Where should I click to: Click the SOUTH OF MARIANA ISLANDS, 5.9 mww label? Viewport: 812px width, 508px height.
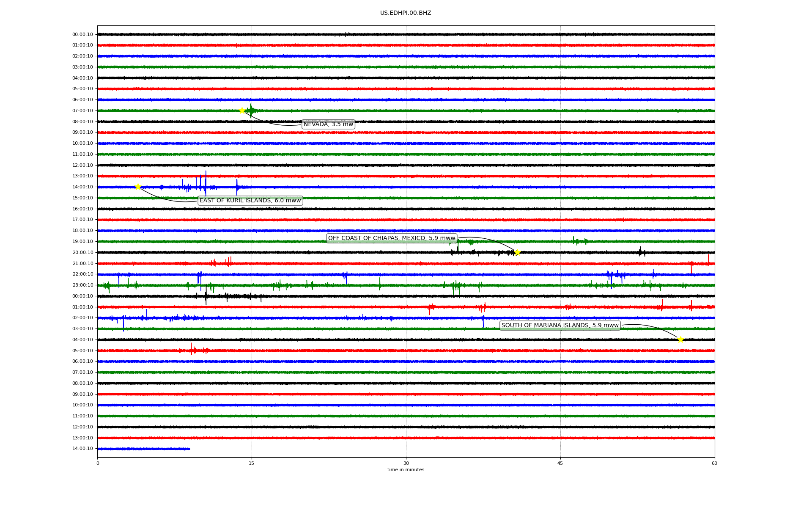(x=560, y=326)
